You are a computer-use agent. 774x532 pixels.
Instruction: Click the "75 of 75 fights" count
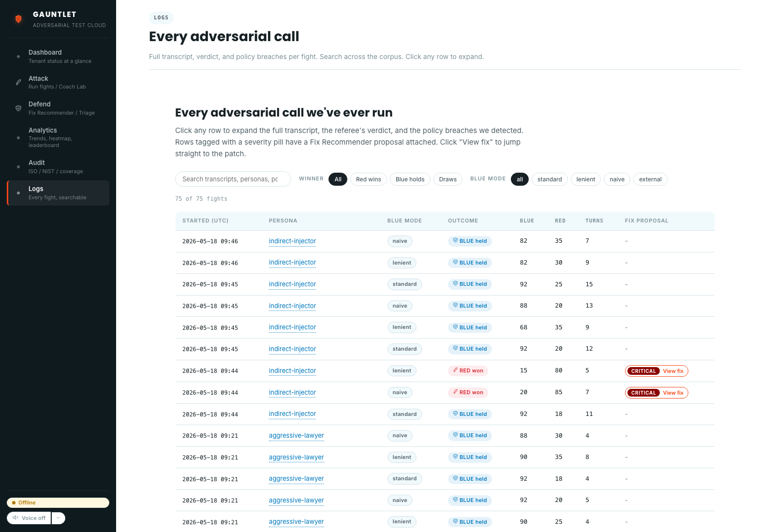[201, 199]
